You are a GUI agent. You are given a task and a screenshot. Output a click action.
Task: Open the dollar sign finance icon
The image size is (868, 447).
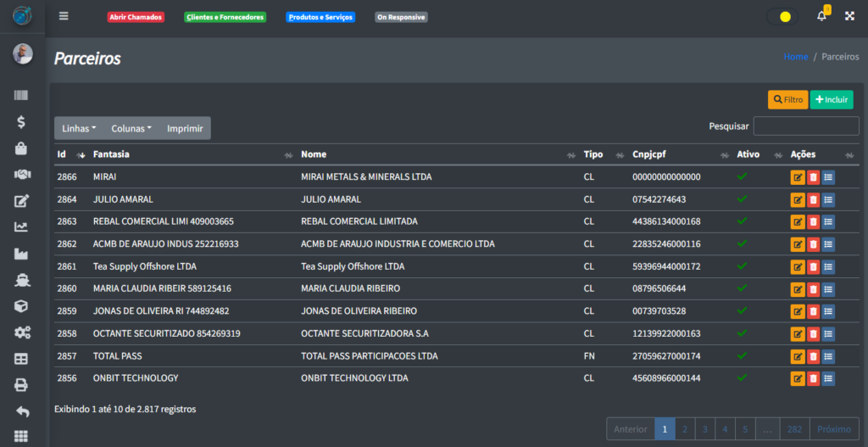[21, 122]
